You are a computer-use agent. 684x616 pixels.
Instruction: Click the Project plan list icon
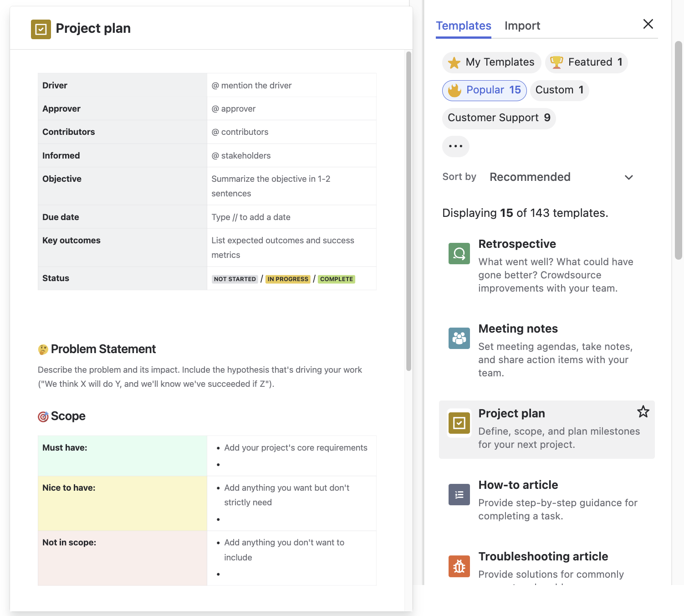[459, 423]
